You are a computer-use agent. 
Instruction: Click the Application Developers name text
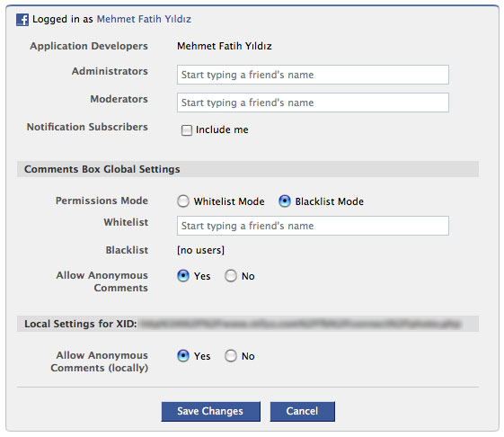click(225, 46)
